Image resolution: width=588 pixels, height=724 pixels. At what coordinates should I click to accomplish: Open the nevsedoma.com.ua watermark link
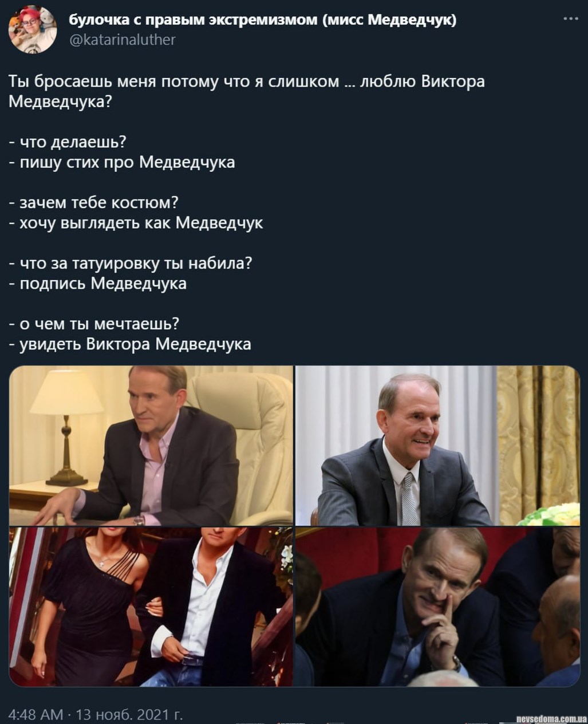coord(551,719)
